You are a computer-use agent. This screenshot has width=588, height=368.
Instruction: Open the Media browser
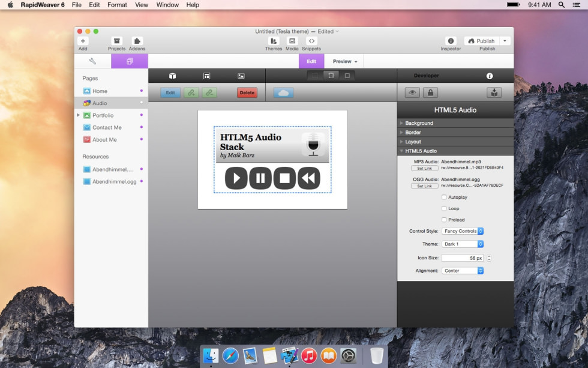[292, 41]
